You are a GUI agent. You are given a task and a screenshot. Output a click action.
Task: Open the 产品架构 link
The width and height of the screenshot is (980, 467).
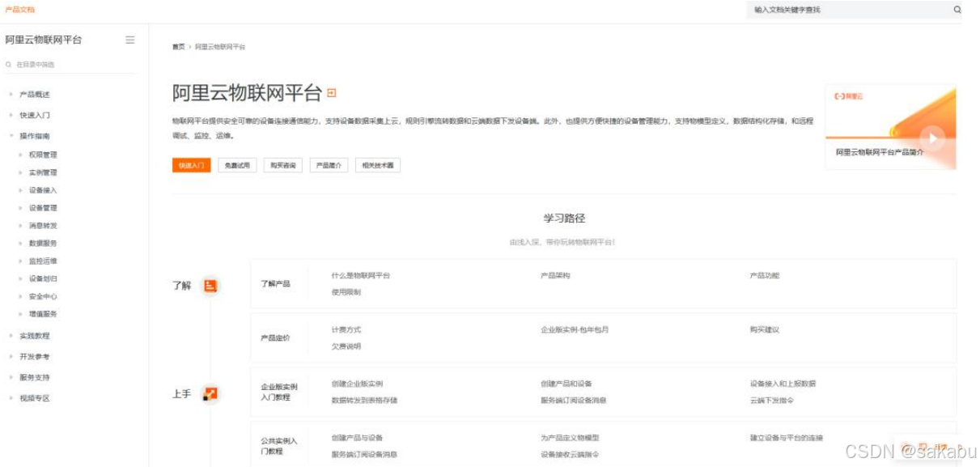click(x=555, y=276)
